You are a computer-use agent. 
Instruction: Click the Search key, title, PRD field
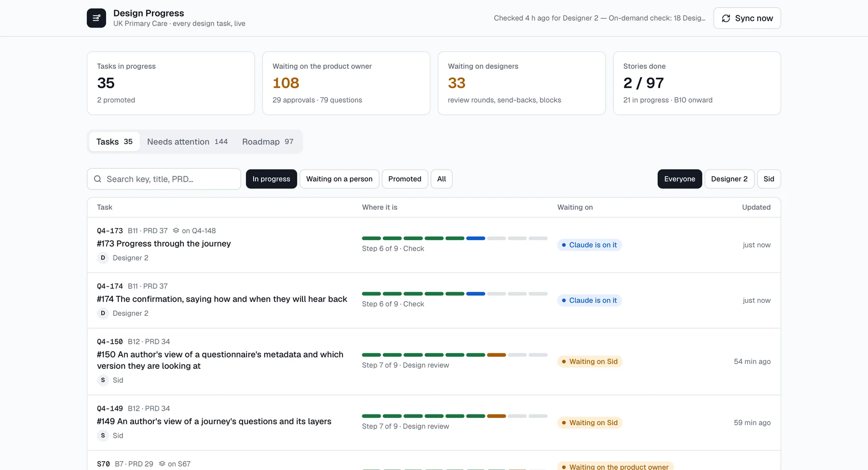pyautogui.click(x=164, y=179)
